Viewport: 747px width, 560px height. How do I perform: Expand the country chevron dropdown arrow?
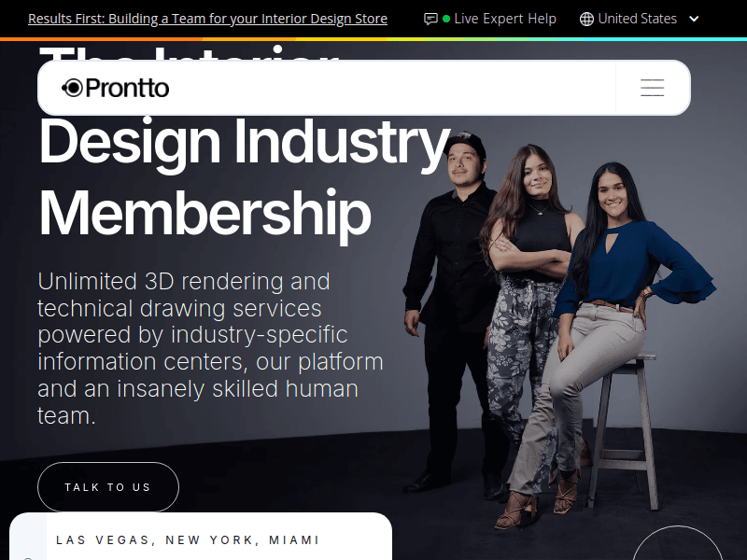pos(694,19)
